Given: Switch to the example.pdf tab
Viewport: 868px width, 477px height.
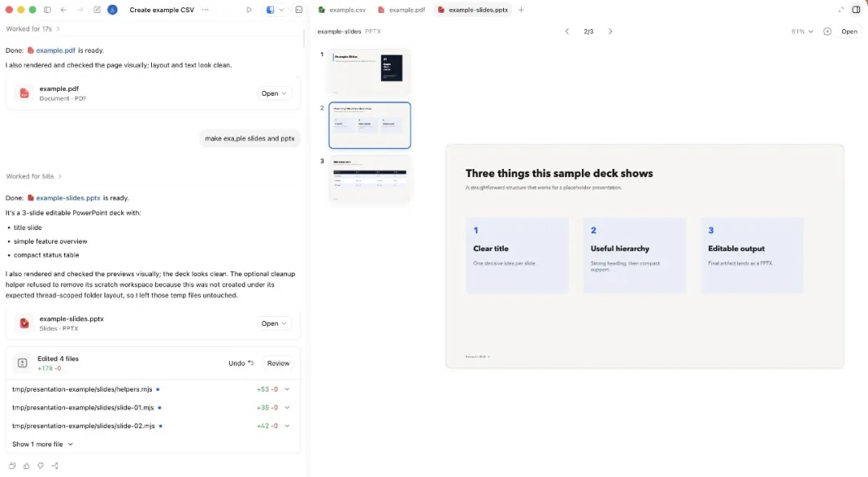Looking at the screenshot, I should coord(401,10).
